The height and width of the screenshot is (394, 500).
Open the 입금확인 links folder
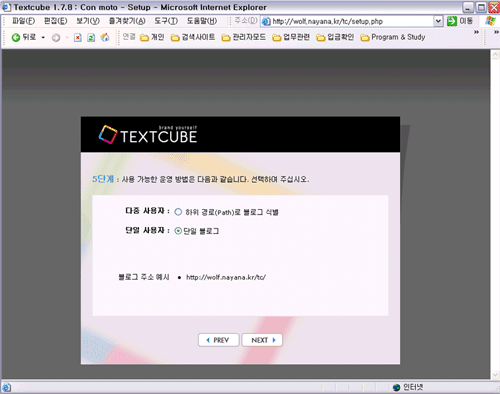point(335,37)
